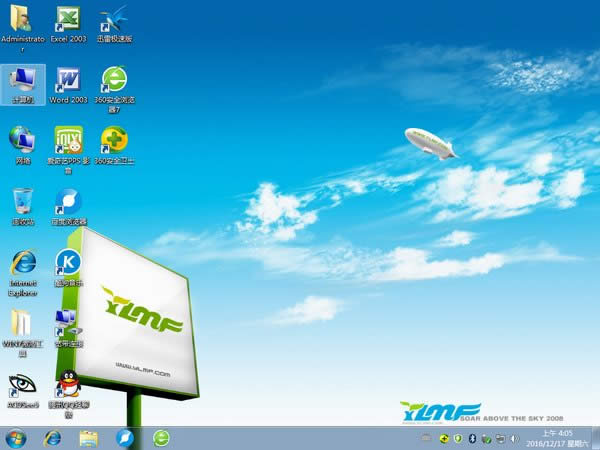Open the Windows Start menu orb
The height and width of the screenshot is (450, 600).
[x=16, y=439]
